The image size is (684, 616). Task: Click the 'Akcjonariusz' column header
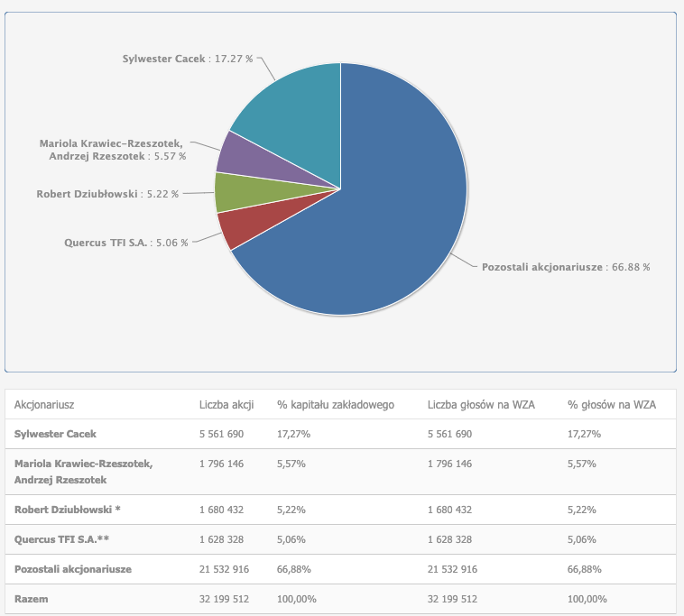[44, 405]
